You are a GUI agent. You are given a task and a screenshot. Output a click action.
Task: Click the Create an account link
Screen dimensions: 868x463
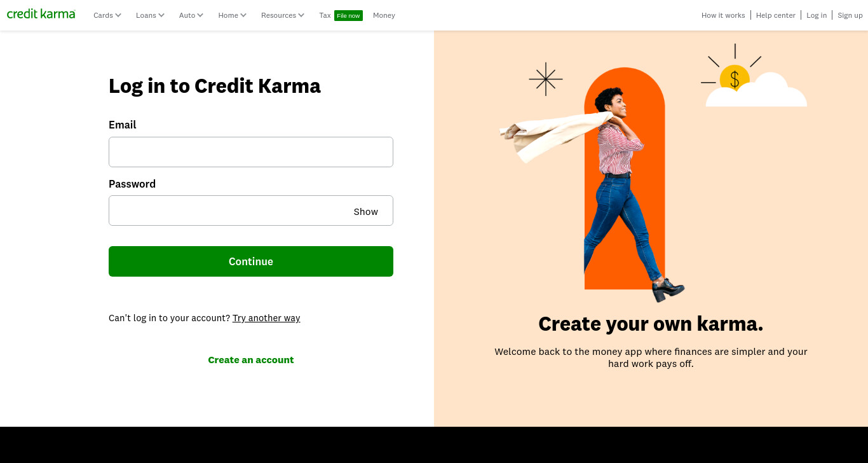pyautogui.click(x=251, y=360)
